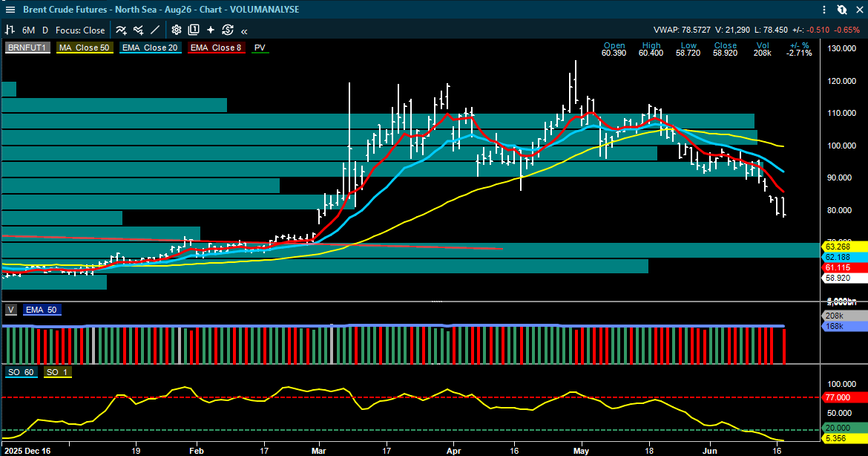Click the 80.000 price axis label
This screenshot has height=456, width=868.
841,210
